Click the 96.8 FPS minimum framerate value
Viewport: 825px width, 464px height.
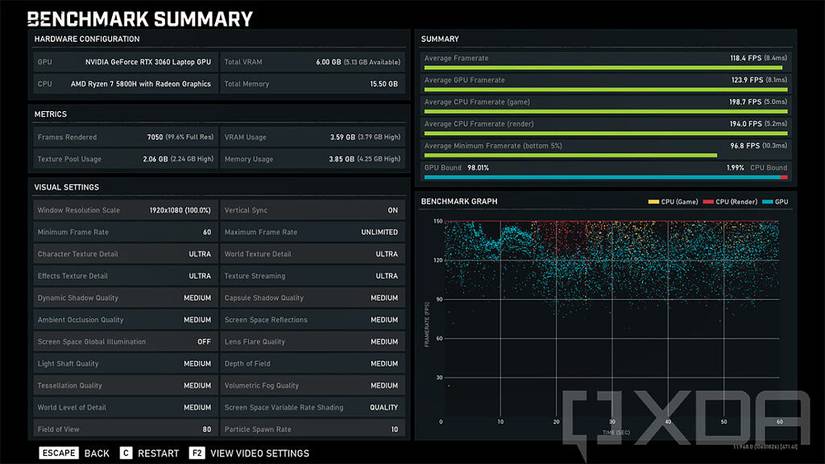(745, 146)
